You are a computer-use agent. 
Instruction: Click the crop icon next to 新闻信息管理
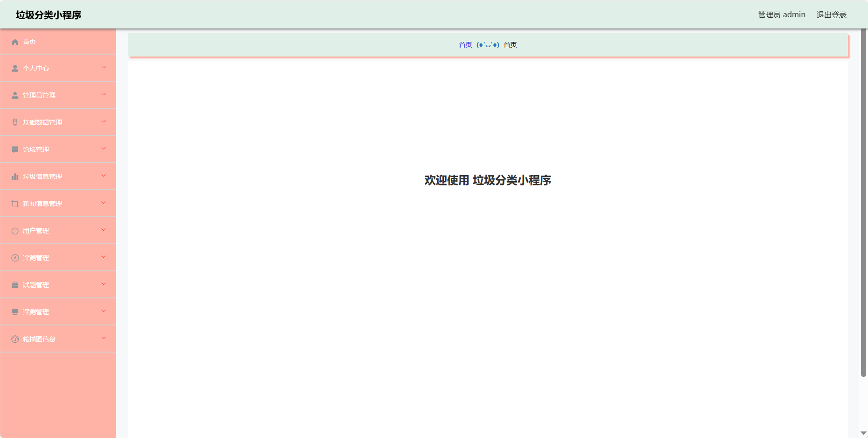coord(15,204)
